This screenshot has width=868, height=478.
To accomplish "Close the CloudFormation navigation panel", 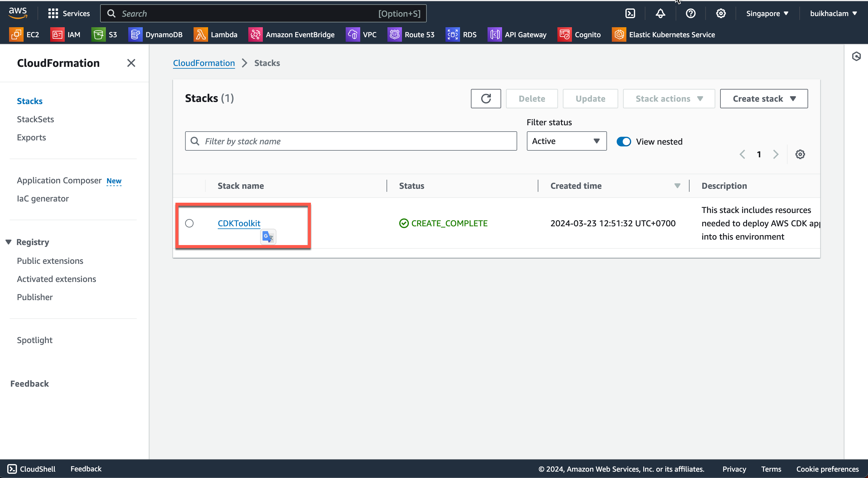I will pyautogui.click(x=131, y=63).
